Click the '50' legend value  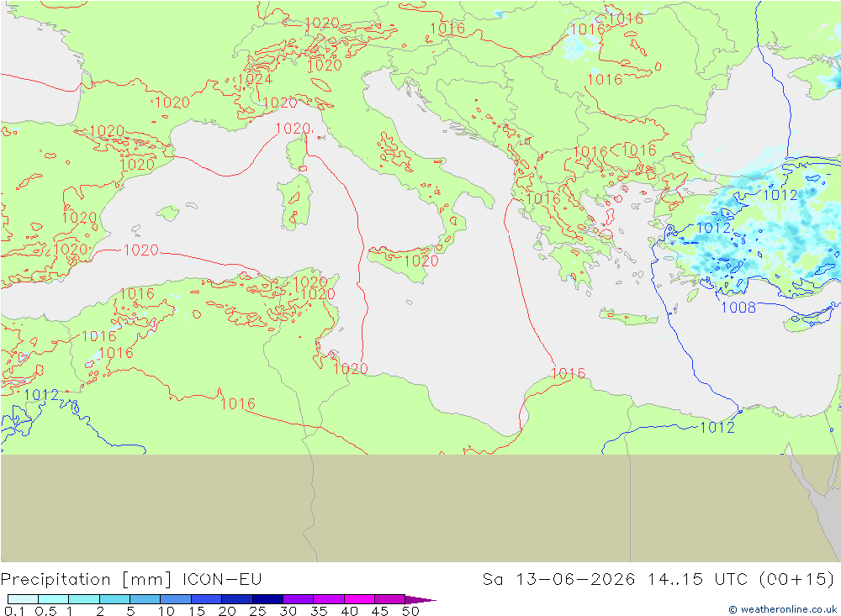click(x=410, y=611)
